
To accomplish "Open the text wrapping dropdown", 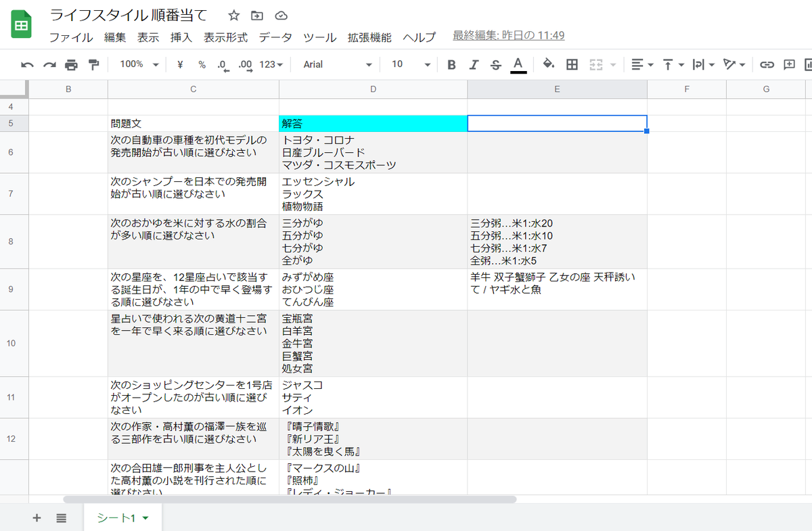I will coord(703,64).
